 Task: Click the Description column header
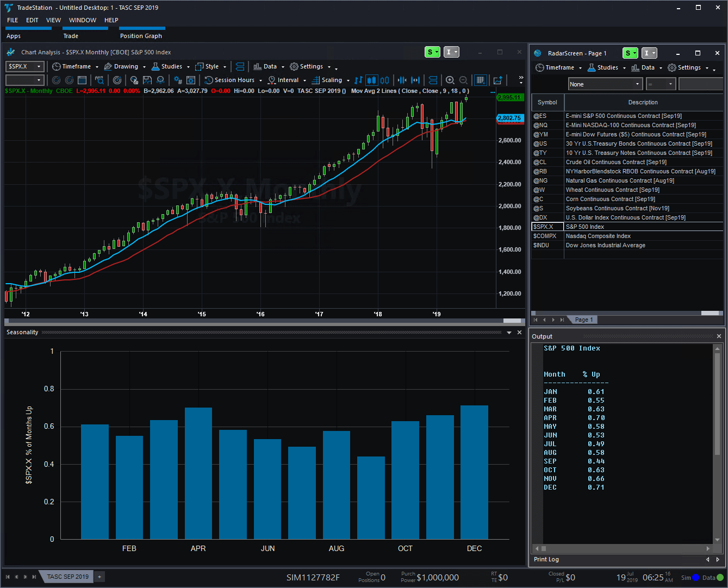click(644, 102)
